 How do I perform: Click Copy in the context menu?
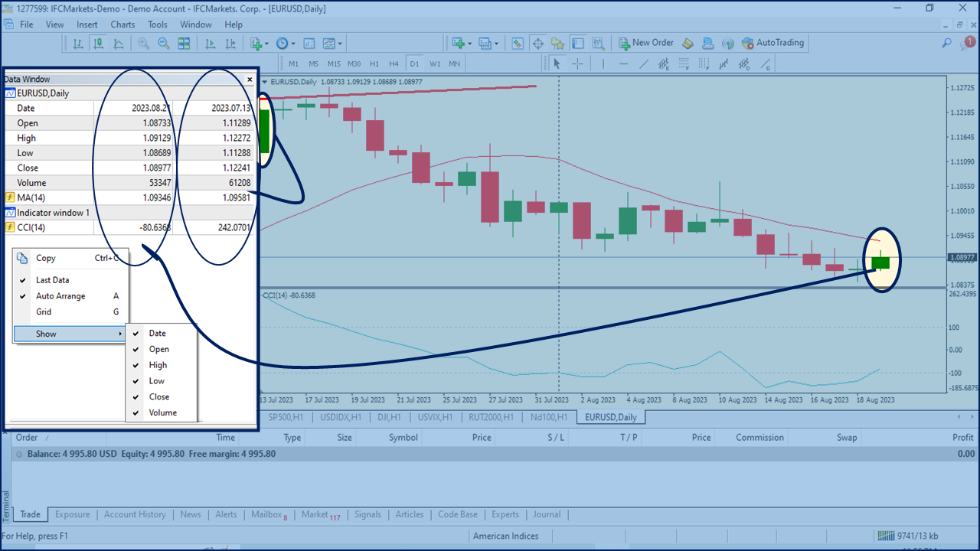coord(47,258)
